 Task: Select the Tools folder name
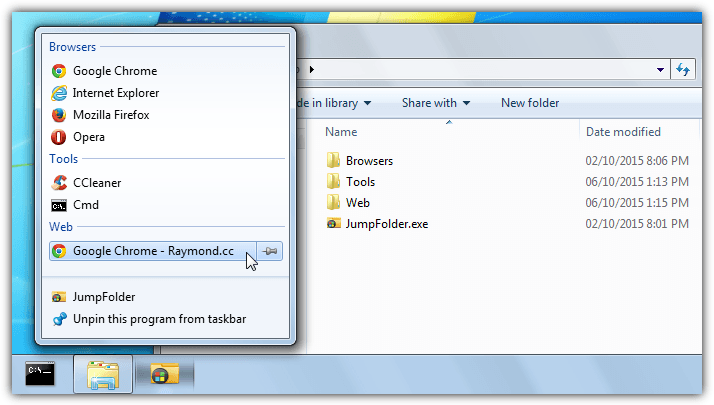coord(360,182)
